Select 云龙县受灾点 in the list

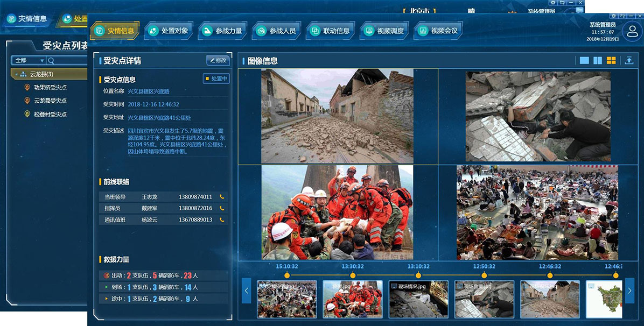[x=50, y=101]
